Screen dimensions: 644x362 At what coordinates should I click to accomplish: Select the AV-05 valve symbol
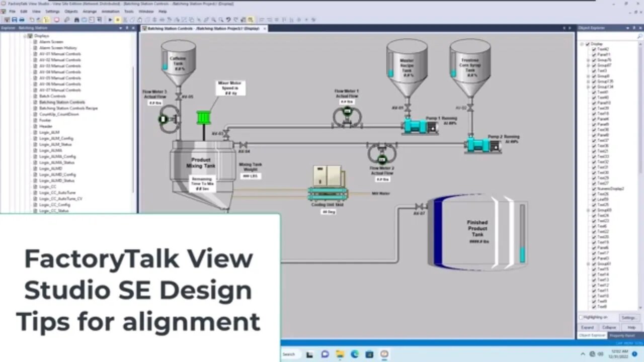pyautogui.click(x=179, y=96)
